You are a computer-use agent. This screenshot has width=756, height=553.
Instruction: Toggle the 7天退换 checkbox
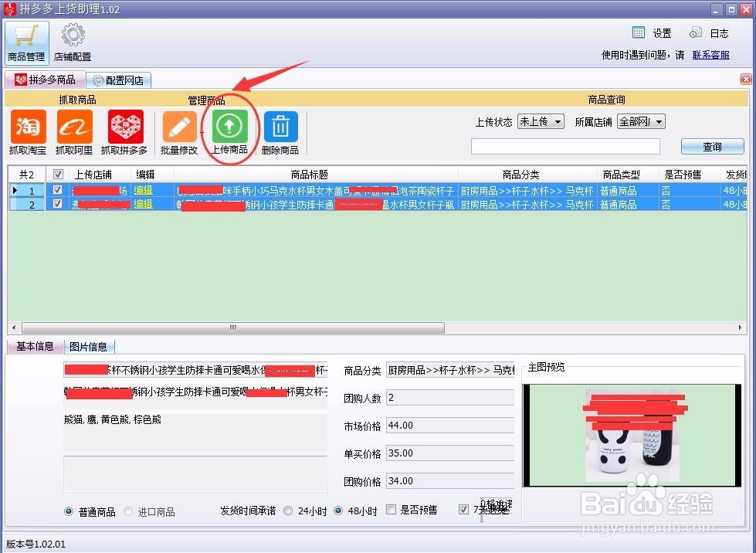click(x=463, y=510)
